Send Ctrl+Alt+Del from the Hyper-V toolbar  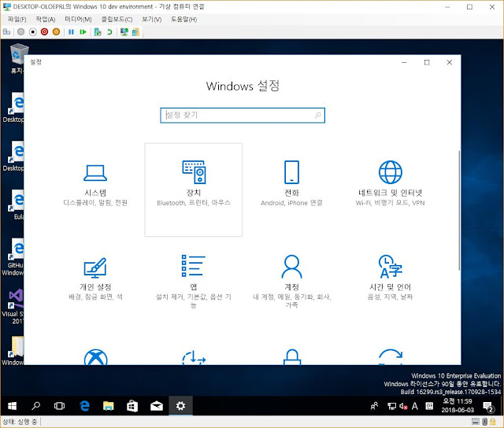[6, 31]
